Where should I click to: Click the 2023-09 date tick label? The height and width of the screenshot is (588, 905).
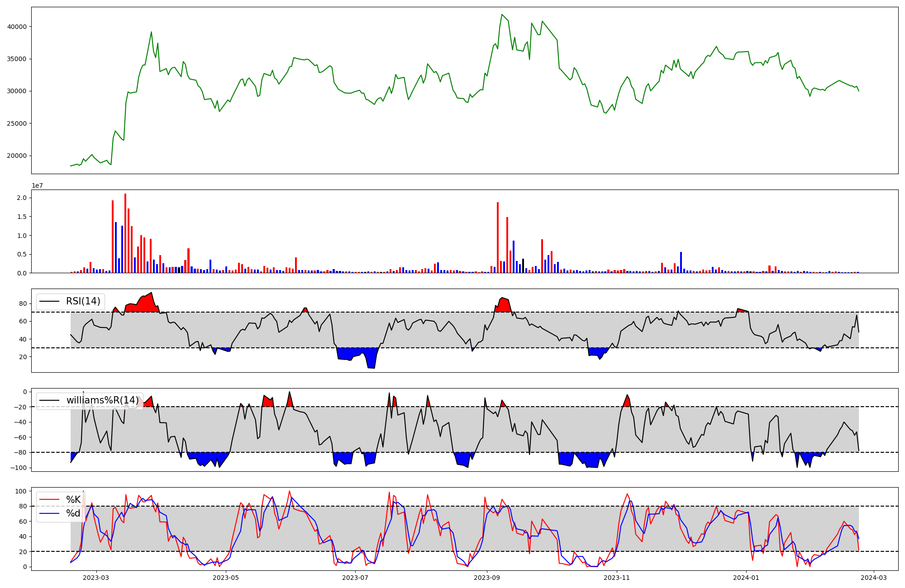click(487, 578)
